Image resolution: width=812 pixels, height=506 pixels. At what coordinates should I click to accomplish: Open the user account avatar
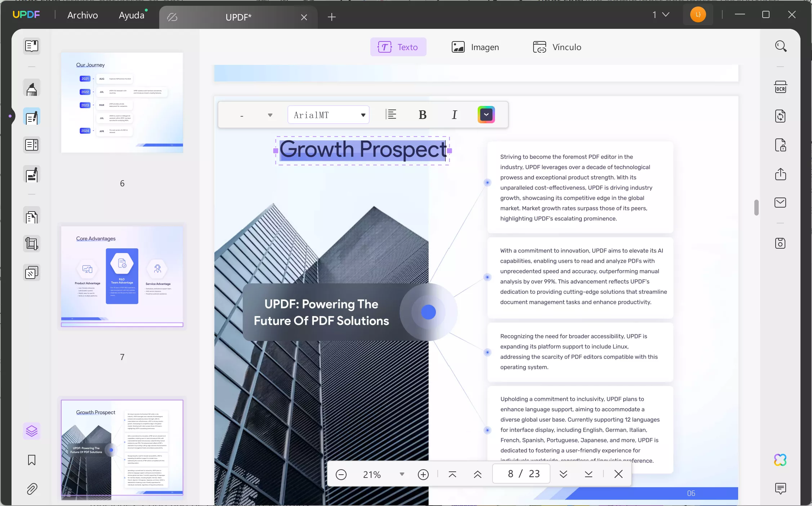698,15
